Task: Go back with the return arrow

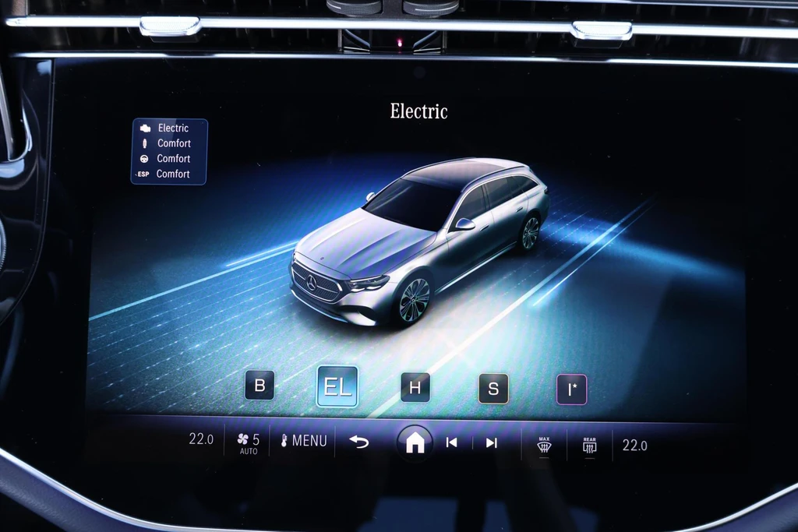Action: (358, 442)
